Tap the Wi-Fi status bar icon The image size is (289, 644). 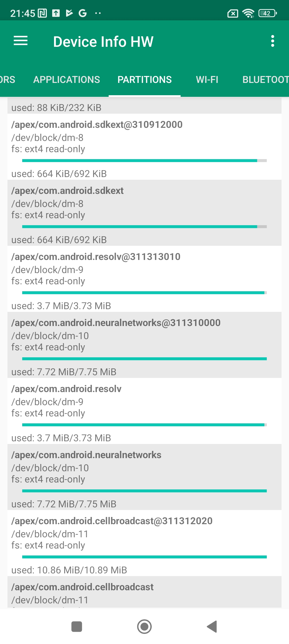[248, 13]
